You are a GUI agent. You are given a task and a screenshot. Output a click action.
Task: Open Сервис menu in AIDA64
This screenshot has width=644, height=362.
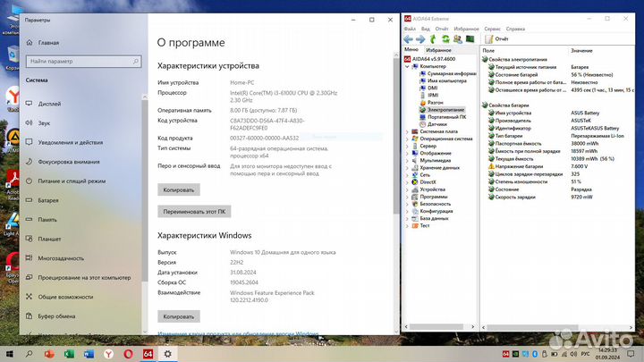tap(492, 29)
